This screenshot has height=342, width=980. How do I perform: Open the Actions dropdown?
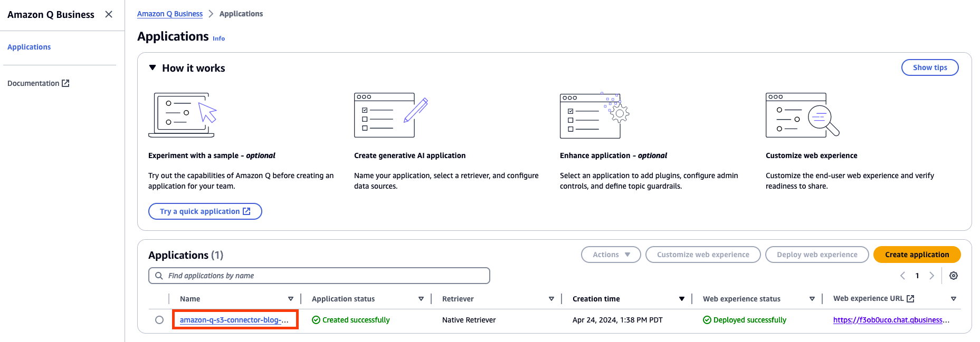[610, 254]
